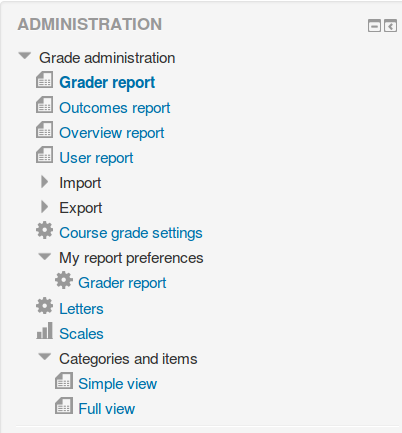Select Categories and items tree label
The width and height of the screenshot is (402, 433).
point(128,359)
